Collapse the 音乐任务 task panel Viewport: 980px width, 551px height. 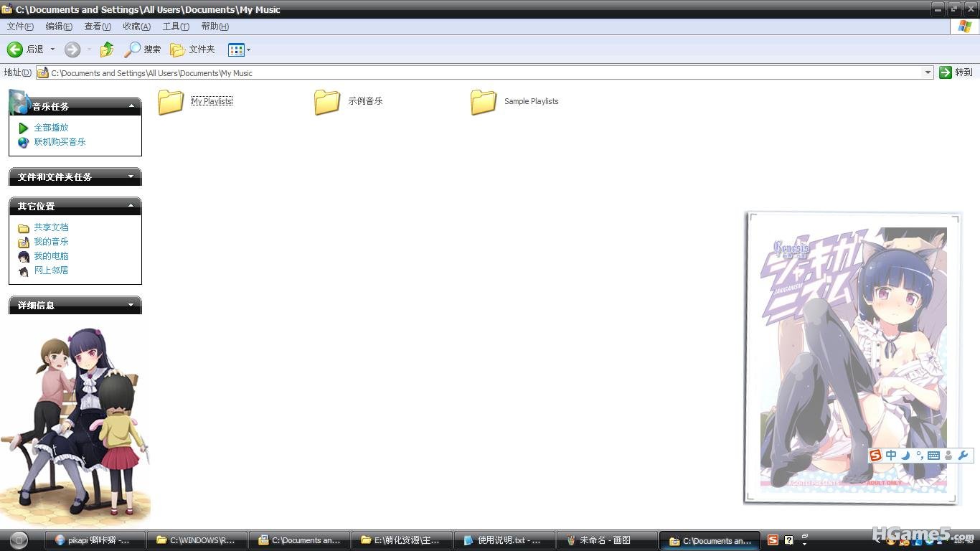tap(131, 105)
